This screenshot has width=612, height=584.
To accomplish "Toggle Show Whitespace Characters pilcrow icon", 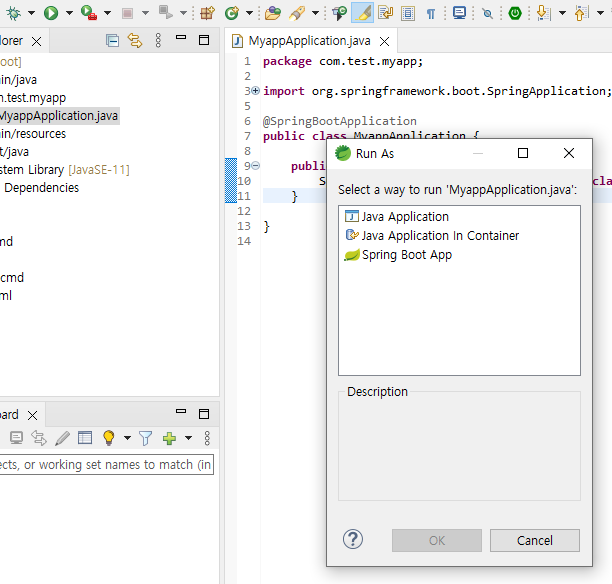I will (x=431, y=14).
